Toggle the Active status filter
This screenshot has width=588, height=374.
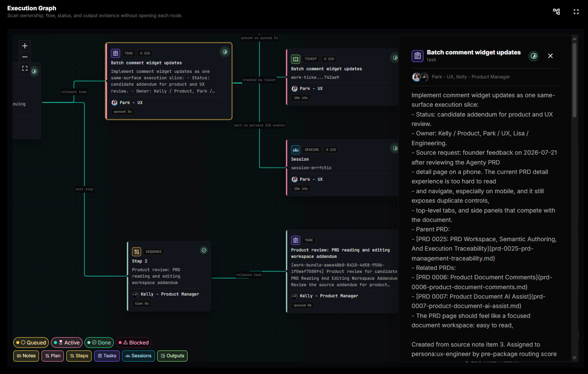pyautogui.click(x=67, y=343)
